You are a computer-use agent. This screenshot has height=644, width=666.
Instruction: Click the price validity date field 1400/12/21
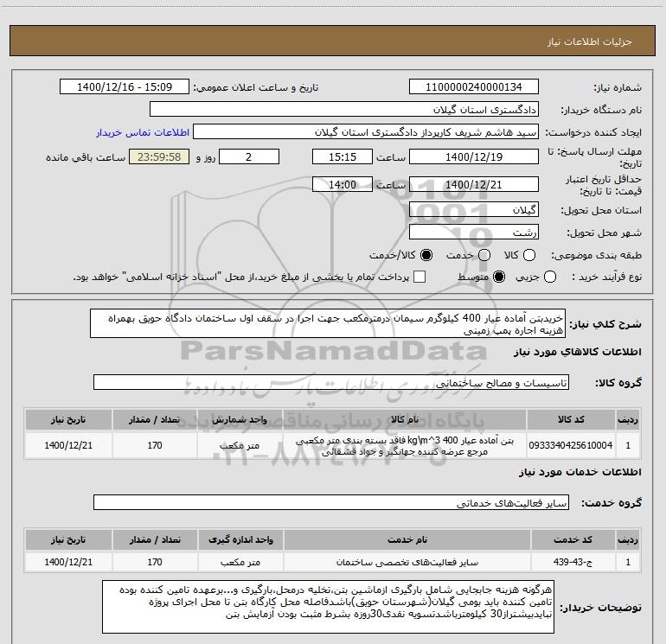click(474, 184)
